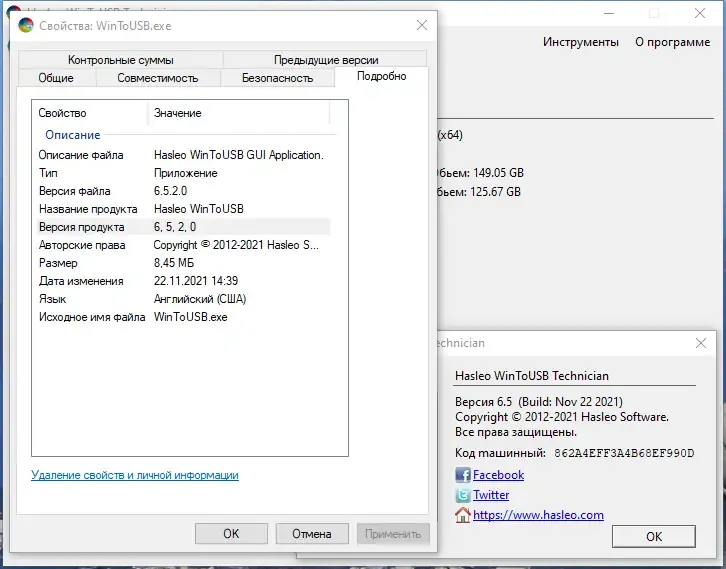Close the Properties dialog

(x=422, y=25)
